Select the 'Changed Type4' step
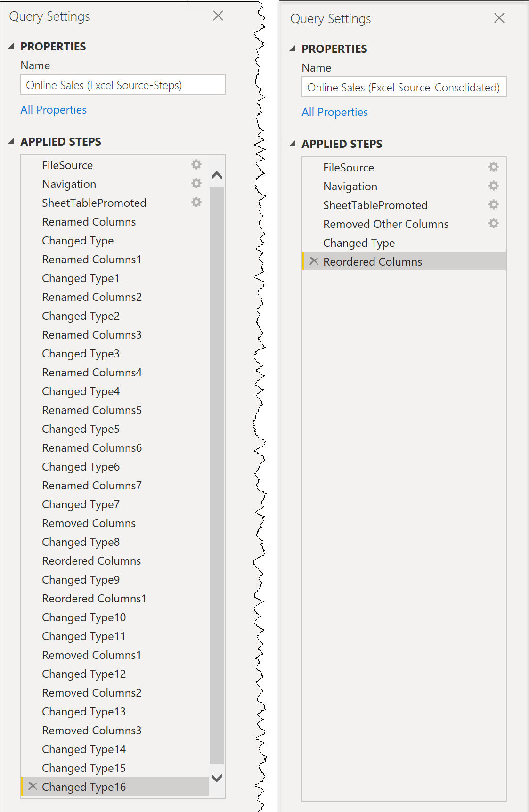 114,391
